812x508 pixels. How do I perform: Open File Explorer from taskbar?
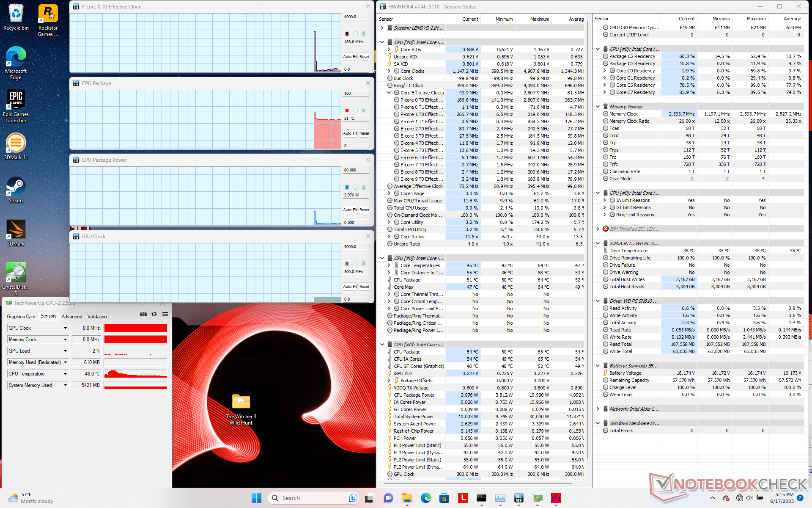[407, 498]
